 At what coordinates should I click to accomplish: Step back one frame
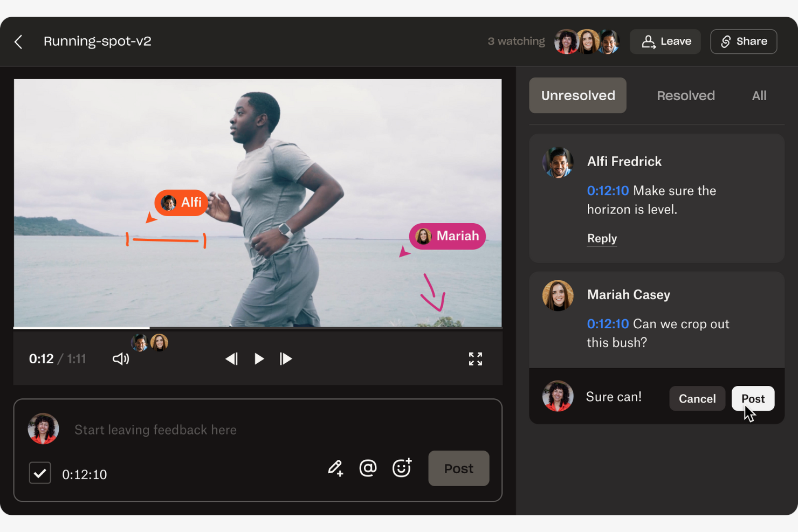pos(232,358)
